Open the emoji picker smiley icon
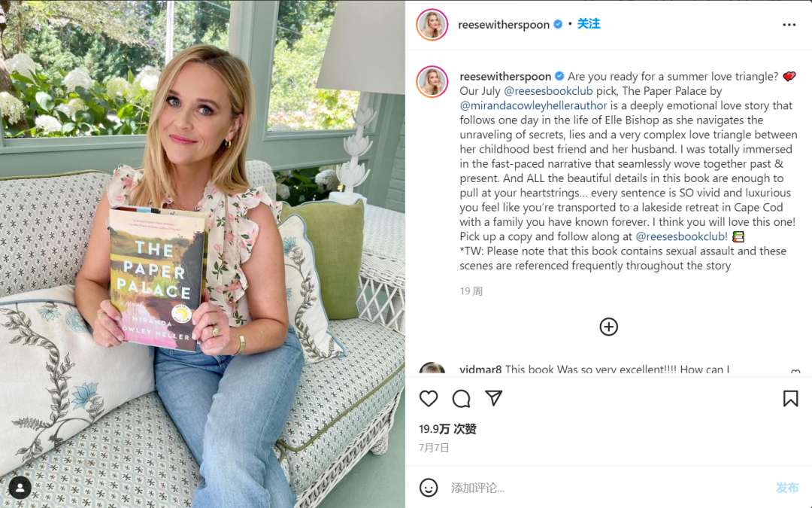Viewport: 812px width, 508px height. 429,487
